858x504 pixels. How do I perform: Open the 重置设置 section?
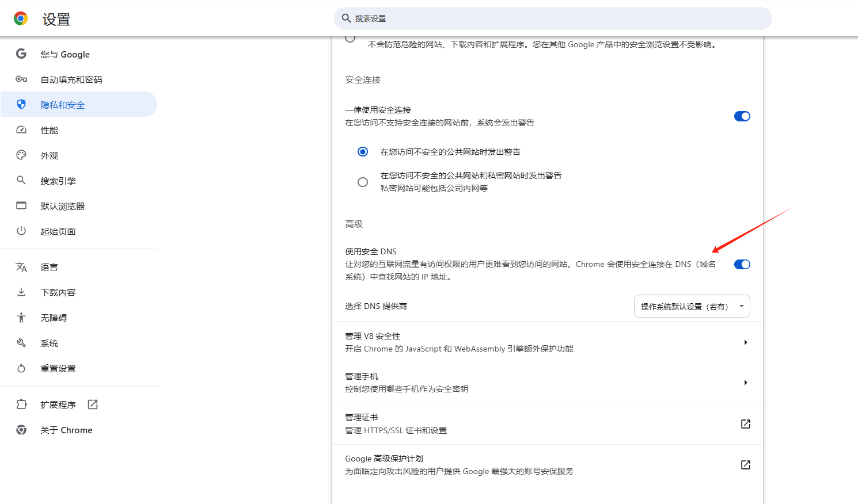tap(79, 368)
